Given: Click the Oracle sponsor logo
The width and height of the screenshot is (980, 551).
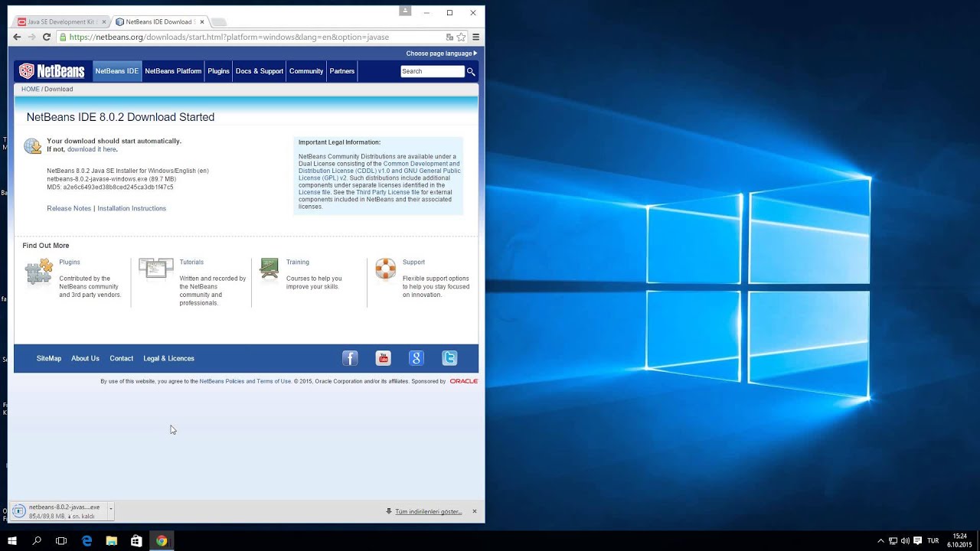Looking at the screenshot, I should tap(464, 381).
